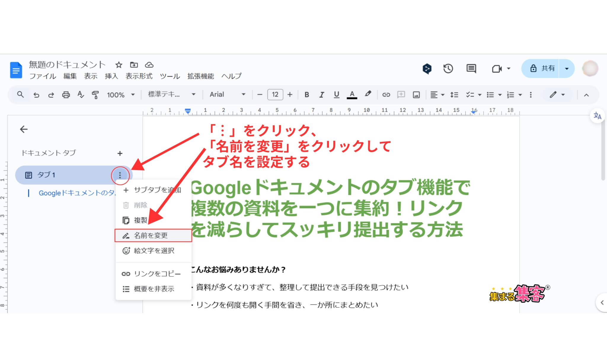The image size is (607, 364).
Task: Choose サブタブを追加 from context menu
Action: 154,190
